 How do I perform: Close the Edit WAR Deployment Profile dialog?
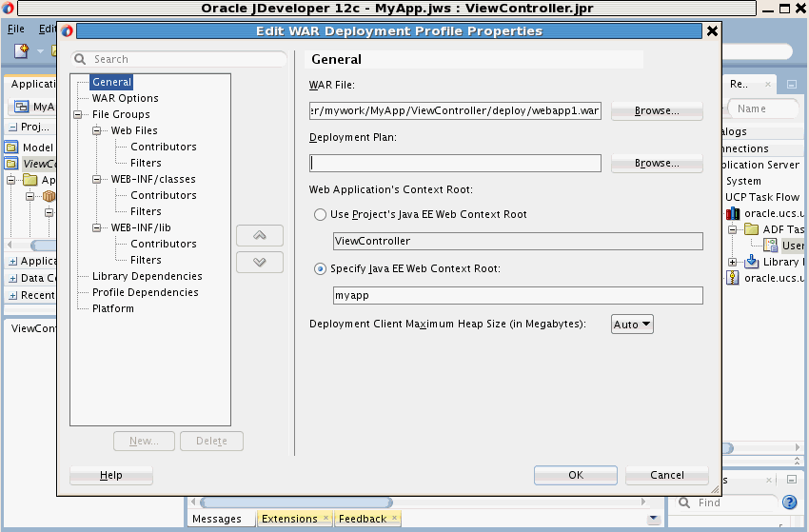coord(712,31)
